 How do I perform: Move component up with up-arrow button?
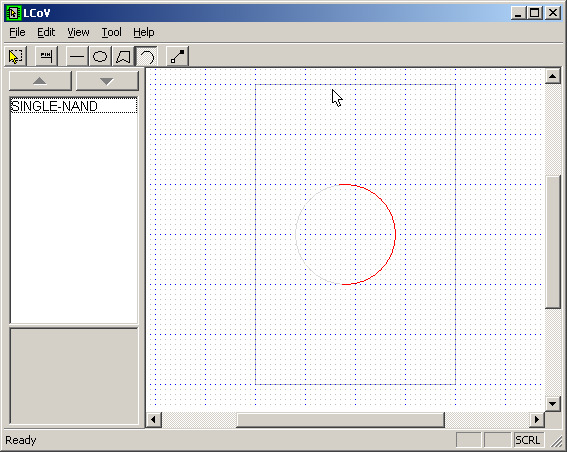coord(40,81)
